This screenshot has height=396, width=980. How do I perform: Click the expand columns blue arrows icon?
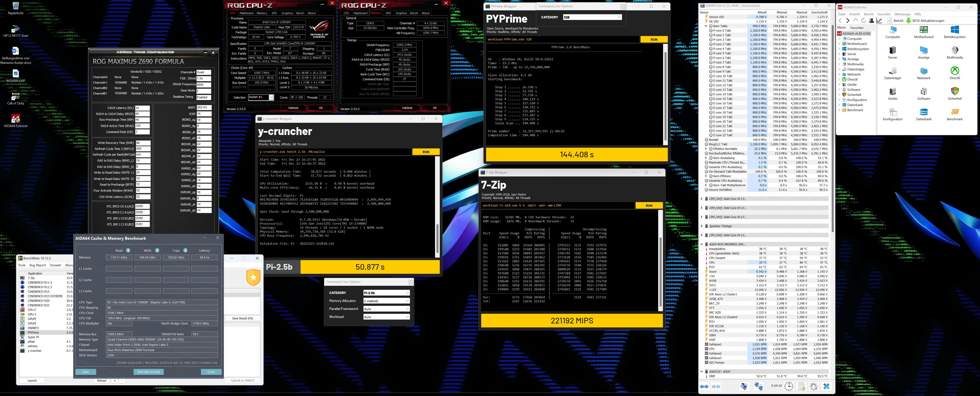(x=704, y=387)
